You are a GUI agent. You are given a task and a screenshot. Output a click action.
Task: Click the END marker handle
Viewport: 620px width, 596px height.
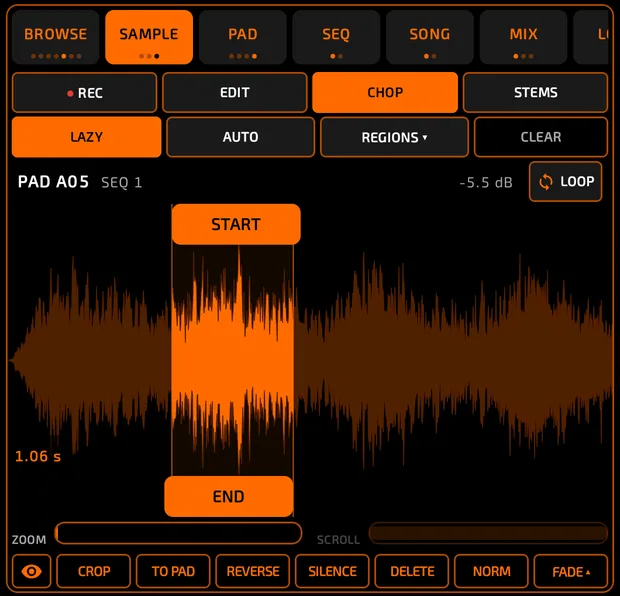coord(229,496)
